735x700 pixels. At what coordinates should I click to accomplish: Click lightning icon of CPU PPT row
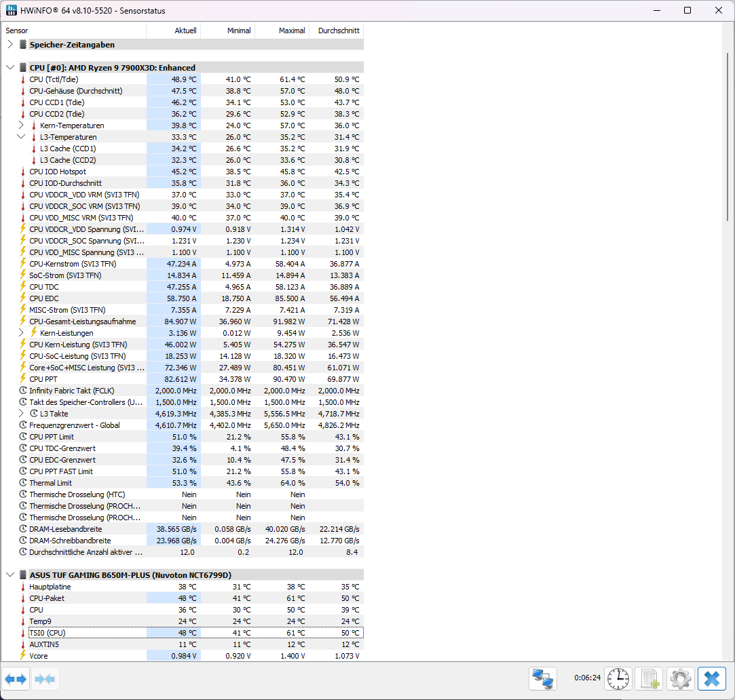tap(22, 378)
